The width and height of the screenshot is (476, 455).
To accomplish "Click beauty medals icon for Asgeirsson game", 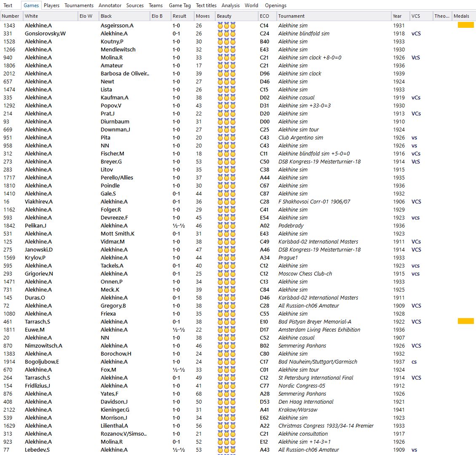I will point(226,26).
